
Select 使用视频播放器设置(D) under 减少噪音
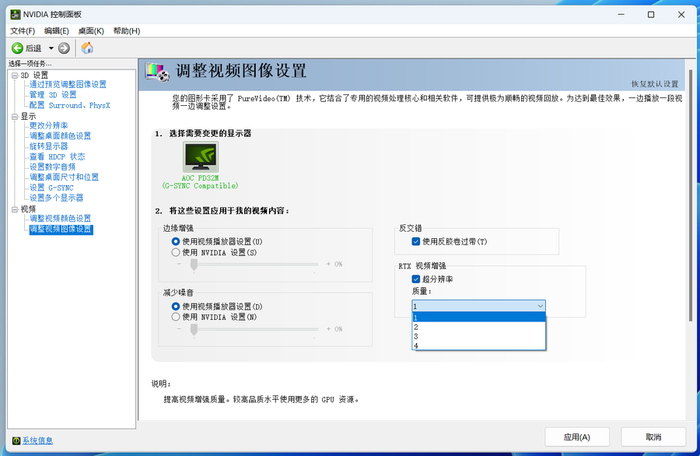point(176,306)
